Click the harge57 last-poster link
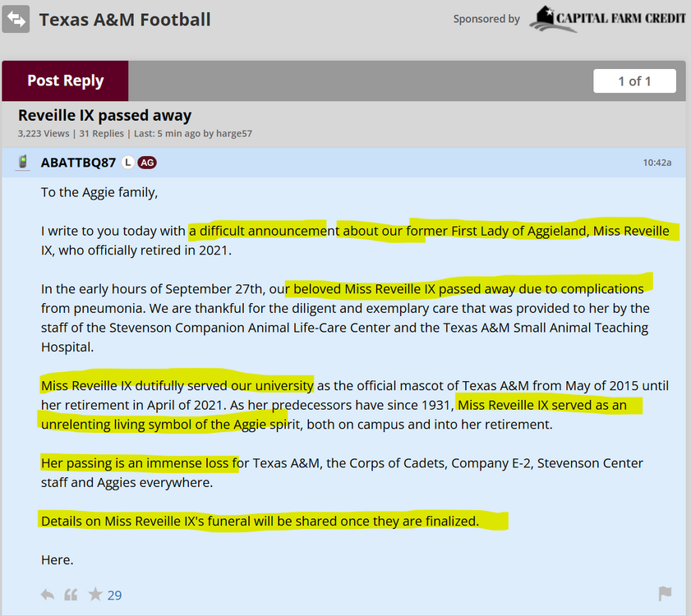691x616 pixels. (x=234, y=133)
